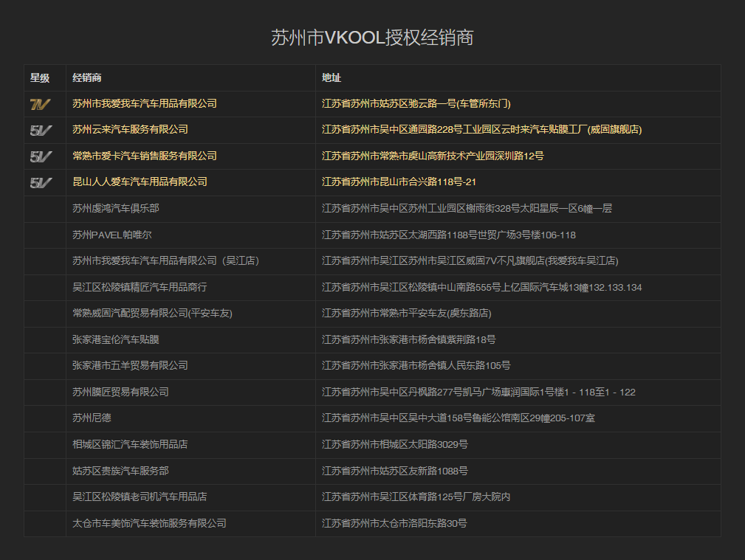Open dealer 苏州市我爱我车汽车用品有限公司 in the 7V row
This screenshot has height=560, width=745.
[145, 103]
